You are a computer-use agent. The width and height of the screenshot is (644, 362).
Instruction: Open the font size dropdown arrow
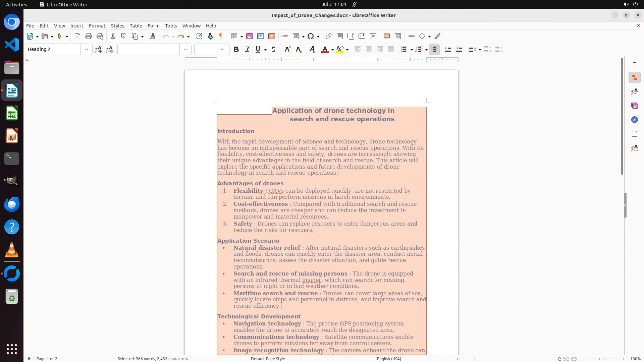[x=222, y=50]
